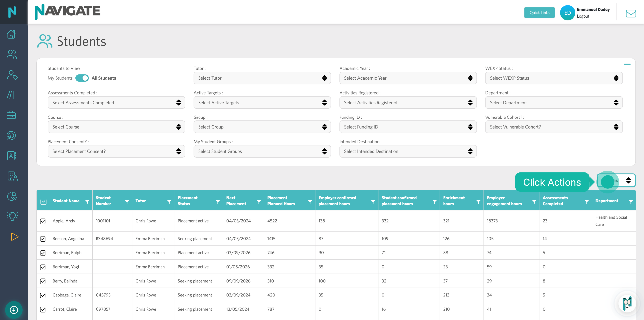
Task: Toggle My Students / All Students switch
Action: pyautogui.click(x=82, y=78)
